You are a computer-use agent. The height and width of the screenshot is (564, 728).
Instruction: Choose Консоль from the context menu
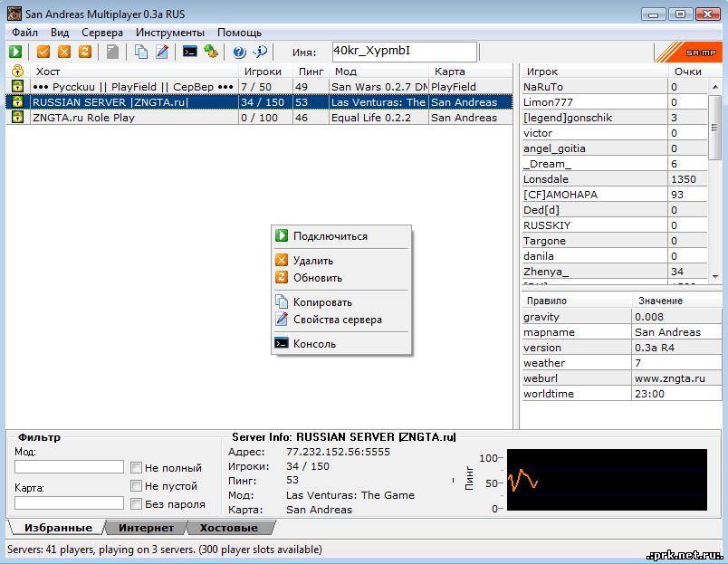click(x=341, y=343)
